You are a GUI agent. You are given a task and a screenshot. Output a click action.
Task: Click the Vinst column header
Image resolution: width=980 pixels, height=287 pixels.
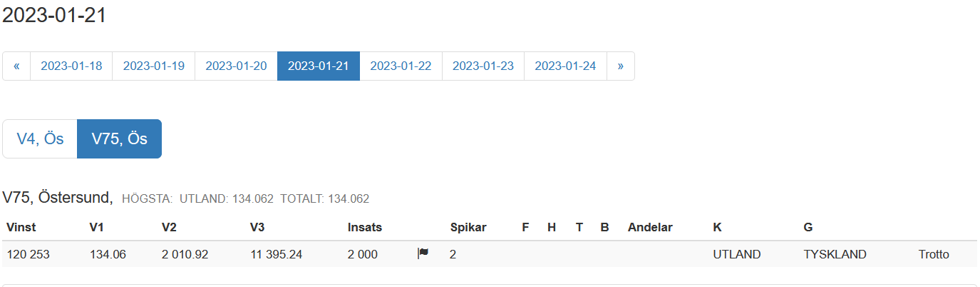coord(21,228)
